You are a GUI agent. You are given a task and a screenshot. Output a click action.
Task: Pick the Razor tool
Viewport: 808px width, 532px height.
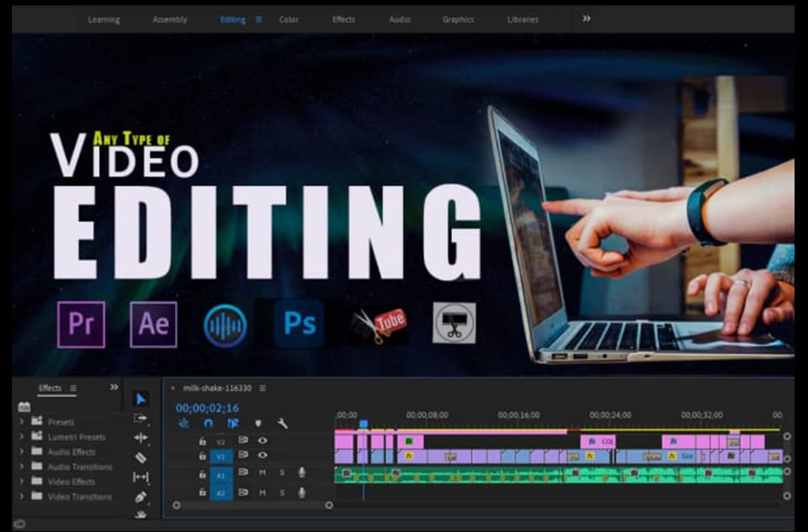(x=141, y=458)
